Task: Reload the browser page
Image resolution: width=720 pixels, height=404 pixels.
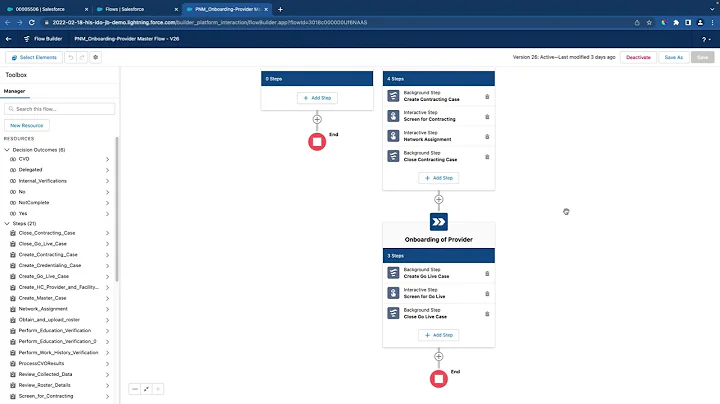Action: (32, 22)
